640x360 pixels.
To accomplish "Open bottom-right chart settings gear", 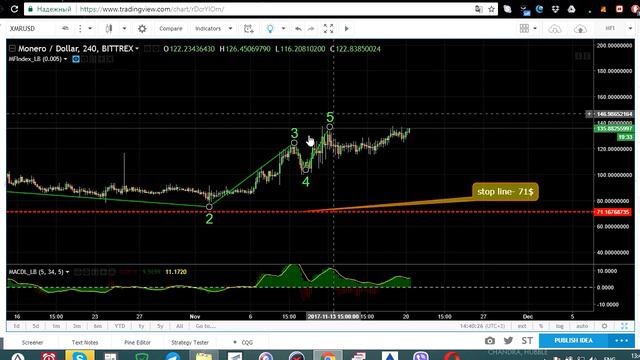I will pos(604,326).
